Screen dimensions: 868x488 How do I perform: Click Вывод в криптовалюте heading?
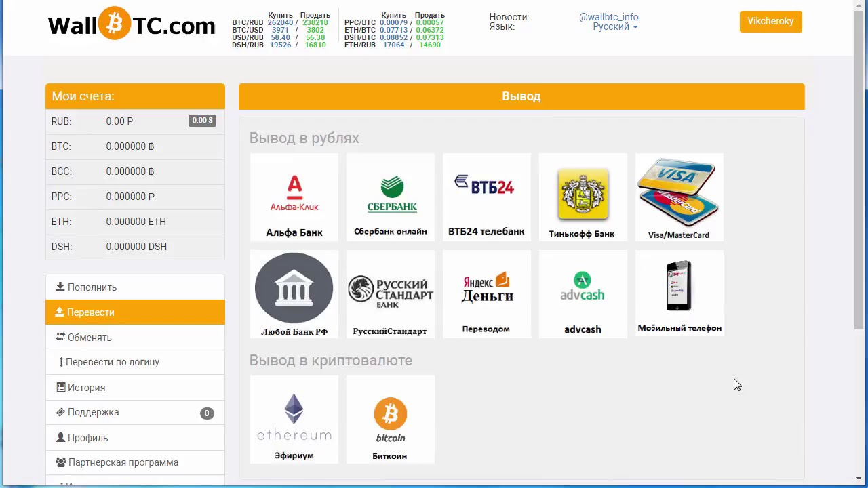point(330,360)
